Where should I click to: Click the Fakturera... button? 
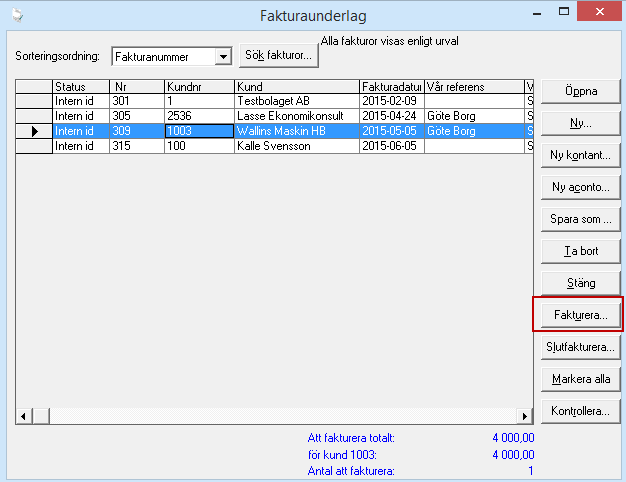pos(580,315)
